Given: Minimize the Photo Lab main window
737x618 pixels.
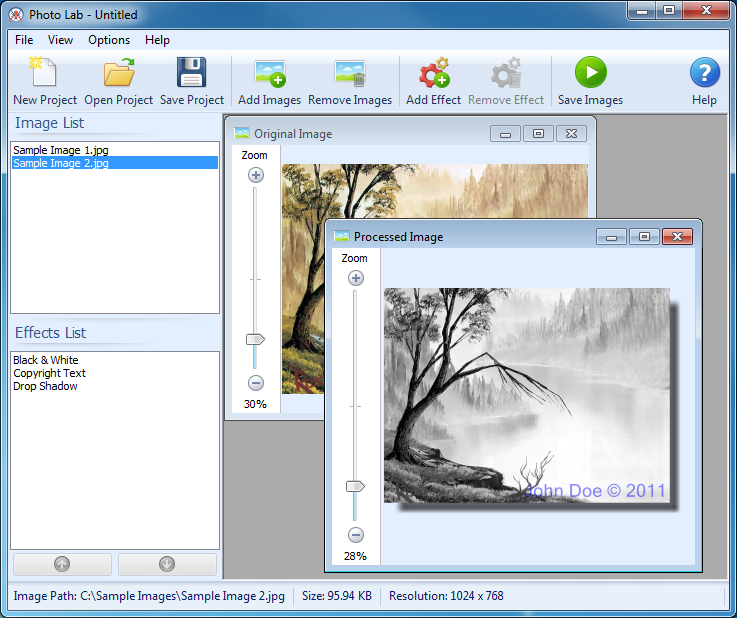Looking at the screenshot, I should [x=642, y=10].
